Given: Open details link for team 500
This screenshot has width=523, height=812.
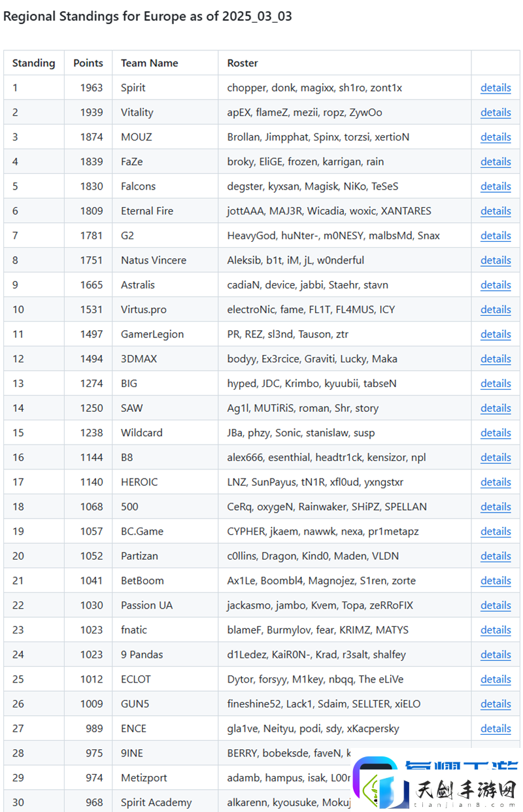Looking at the screenshot, I should (x=496, y=507).
